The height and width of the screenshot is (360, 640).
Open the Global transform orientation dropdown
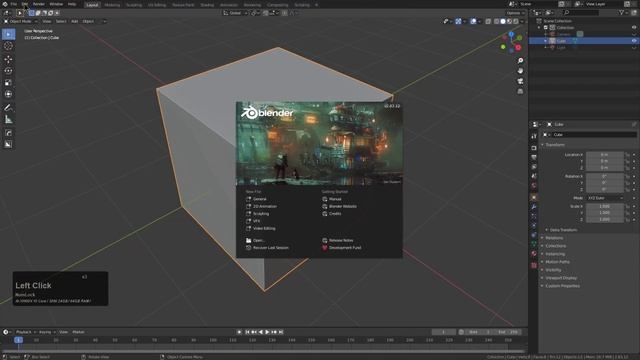click(236, 13)
